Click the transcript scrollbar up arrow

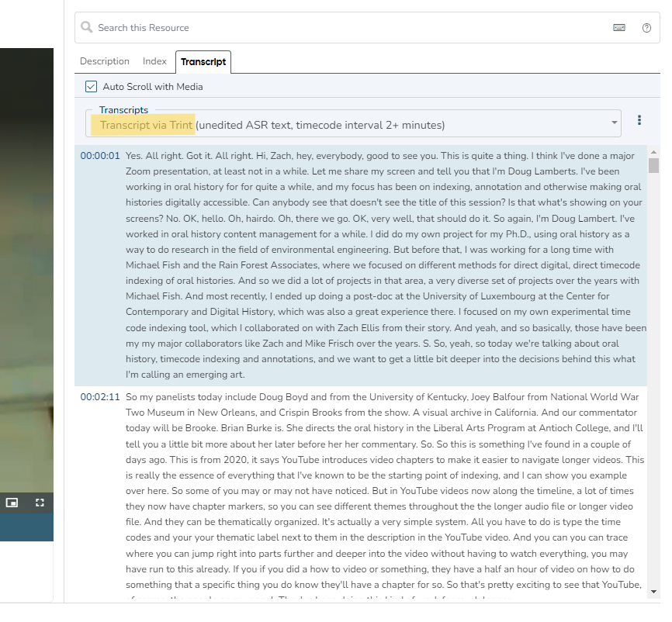(653, 150)
